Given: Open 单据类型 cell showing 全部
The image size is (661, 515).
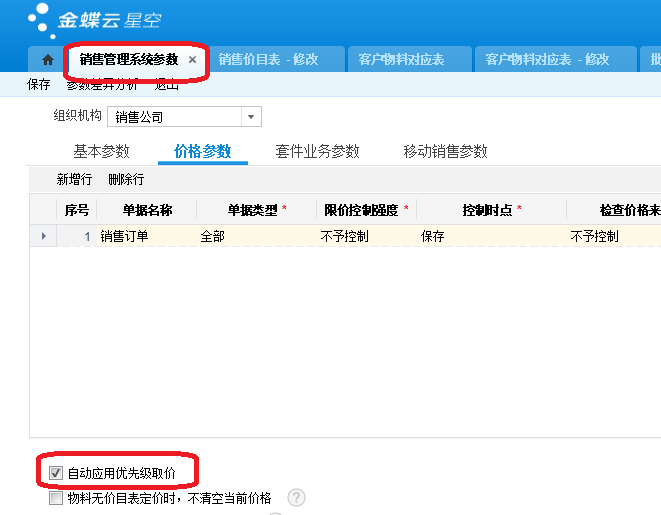Looking at the screenshot, I should tap(255, 237).
